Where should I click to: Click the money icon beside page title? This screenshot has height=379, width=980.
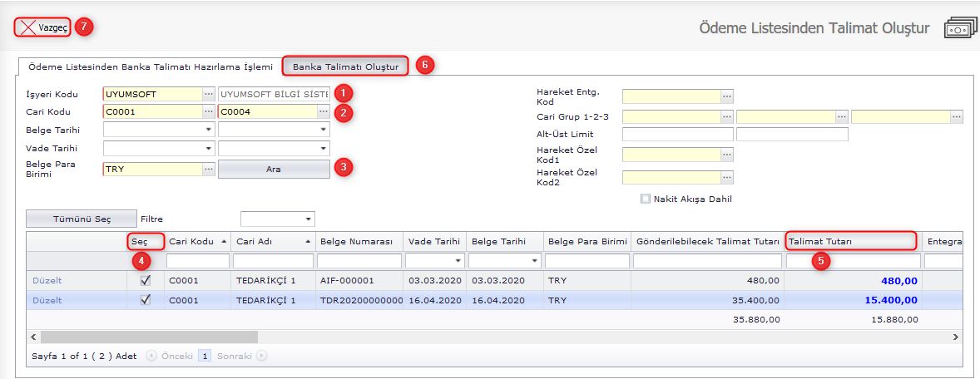959,28
